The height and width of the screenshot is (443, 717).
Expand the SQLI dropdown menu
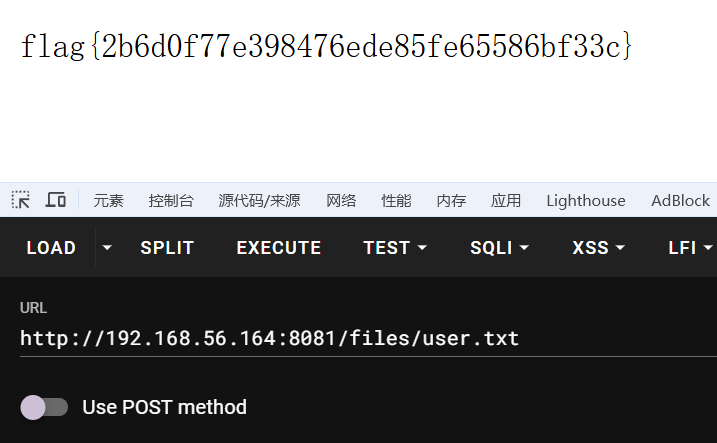point(499,248)
